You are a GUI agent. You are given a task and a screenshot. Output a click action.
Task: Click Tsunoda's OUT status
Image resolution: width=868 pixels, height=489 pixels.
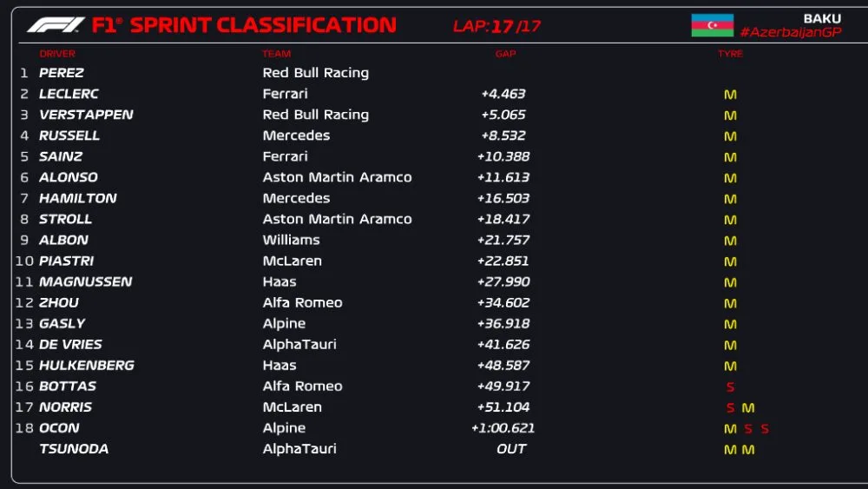511,449
